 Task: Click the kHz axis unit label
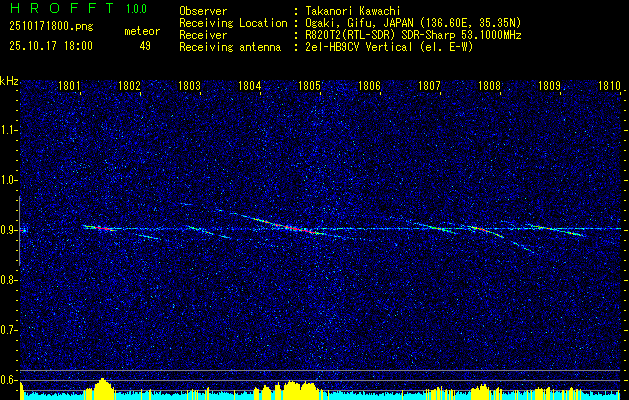tap(9, 81)
